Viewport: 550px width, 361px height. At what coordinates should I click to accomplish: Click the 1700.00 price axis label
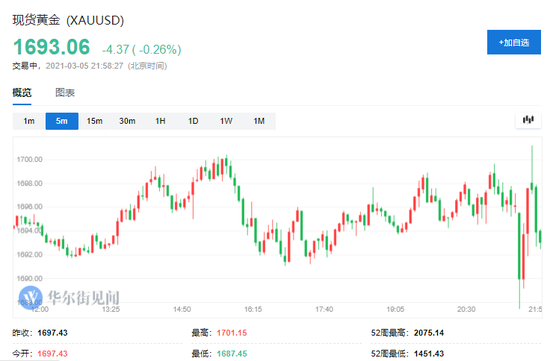tap(29, 160)
